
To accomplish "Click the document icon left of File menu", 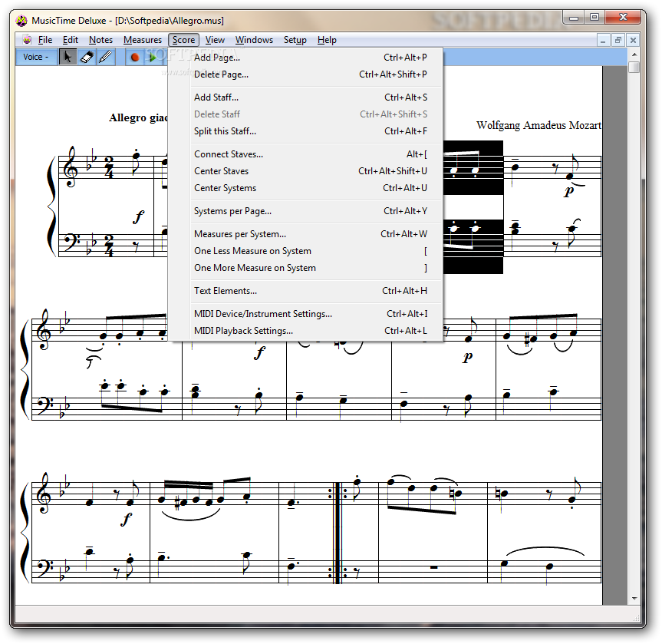I will point(27,40).
